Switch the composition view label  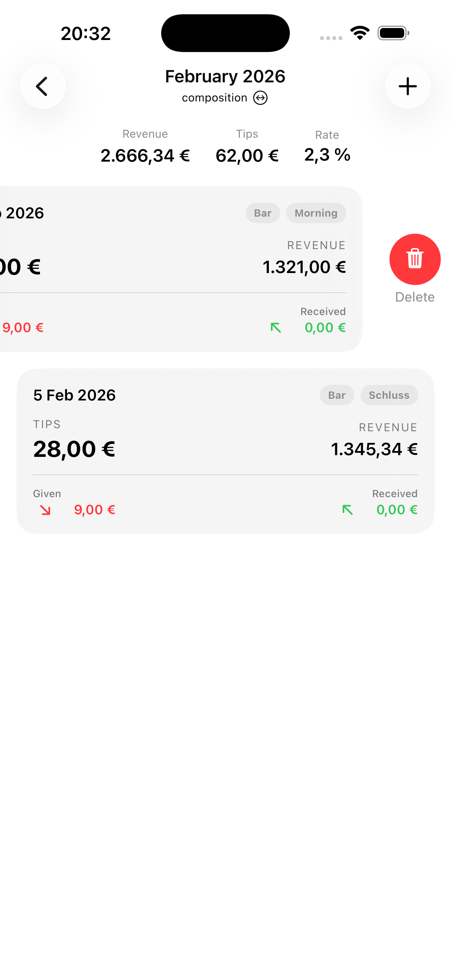pos(215,98)
